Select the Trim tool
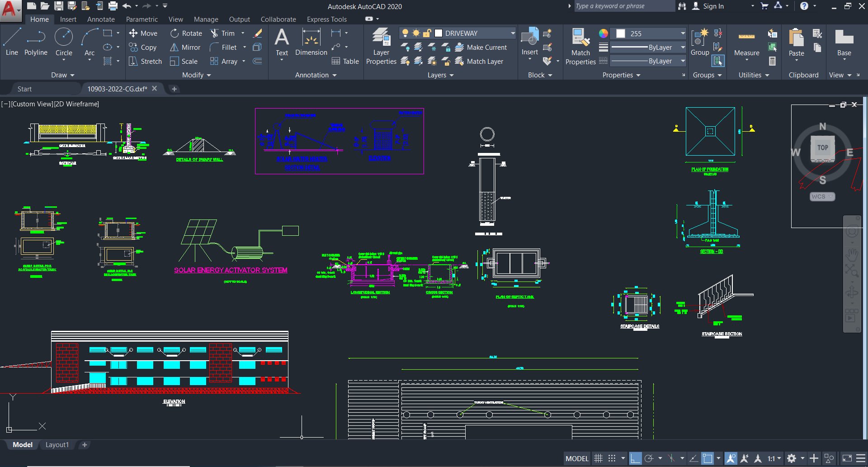The height and width of the screenshot is (467, 868). coord(225,33)
